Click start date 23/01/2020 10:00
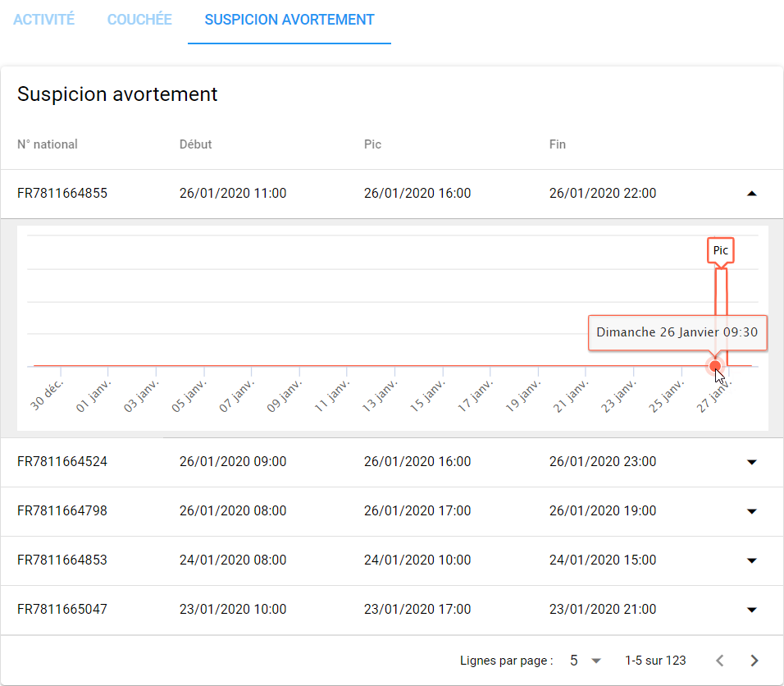Screen dimensions: 784x686 (x=233, y=609)
